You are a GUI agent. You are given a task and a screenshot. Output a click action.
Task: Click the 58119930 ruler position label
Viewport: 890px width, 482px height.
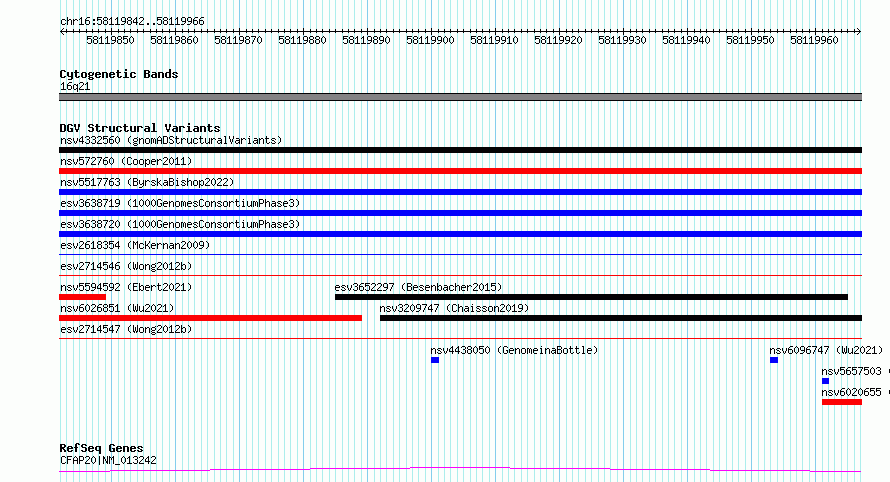coord(622,40)
